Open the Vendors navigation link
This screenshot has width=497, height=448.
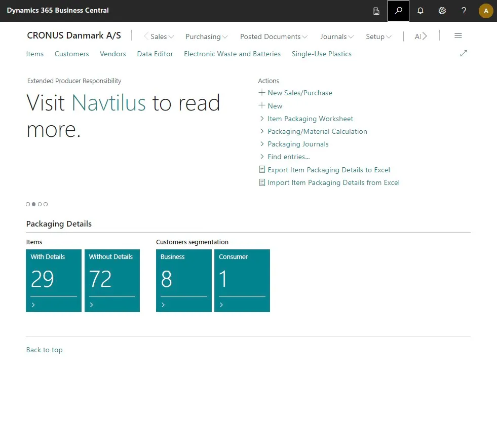point(113,54)
